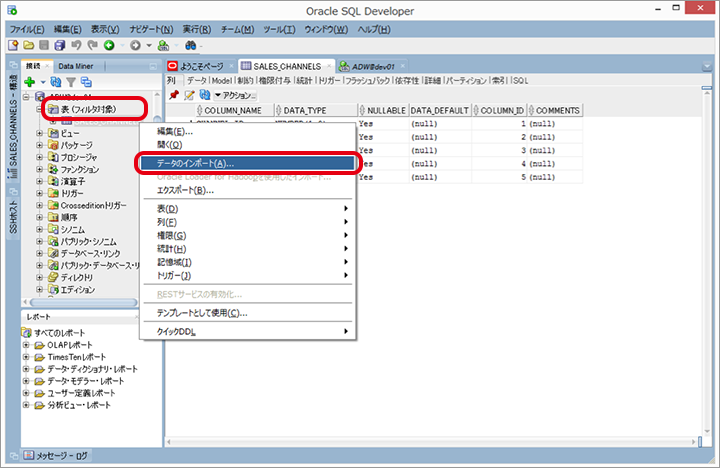Viewport: 720px width, 468px height.
Task: Click the Save All toolbar icon
Action: [x=60, y=45]
